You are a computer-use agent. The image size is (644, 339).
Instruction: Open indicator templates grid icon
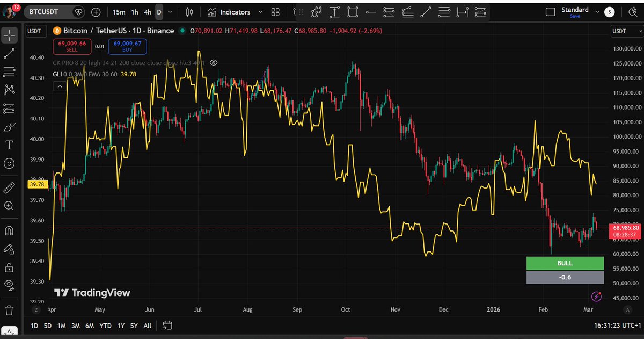(x=275, y=11)
